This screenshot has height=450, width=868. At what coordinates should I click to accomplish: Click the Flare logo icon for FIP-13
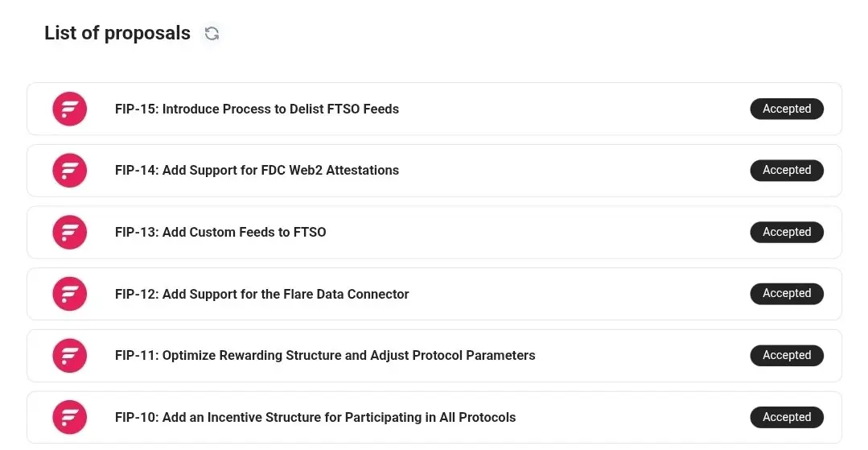point(70,233)
